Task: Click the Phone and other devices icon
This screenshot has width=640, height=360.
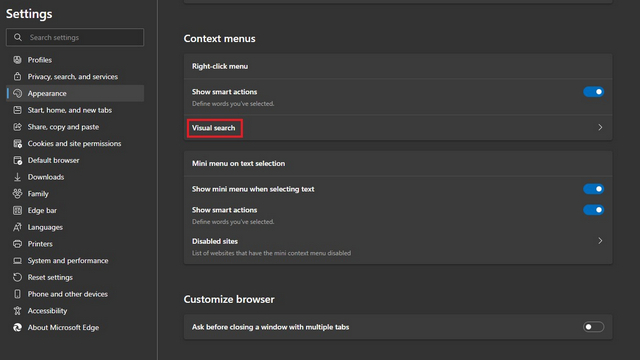Action: [17, 294]
